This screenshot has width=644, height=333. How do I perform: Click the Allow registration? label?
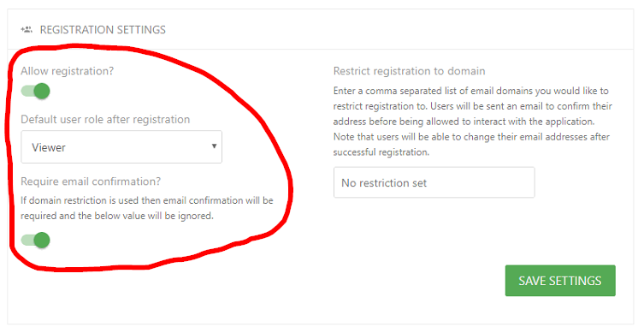coord(68,71)
